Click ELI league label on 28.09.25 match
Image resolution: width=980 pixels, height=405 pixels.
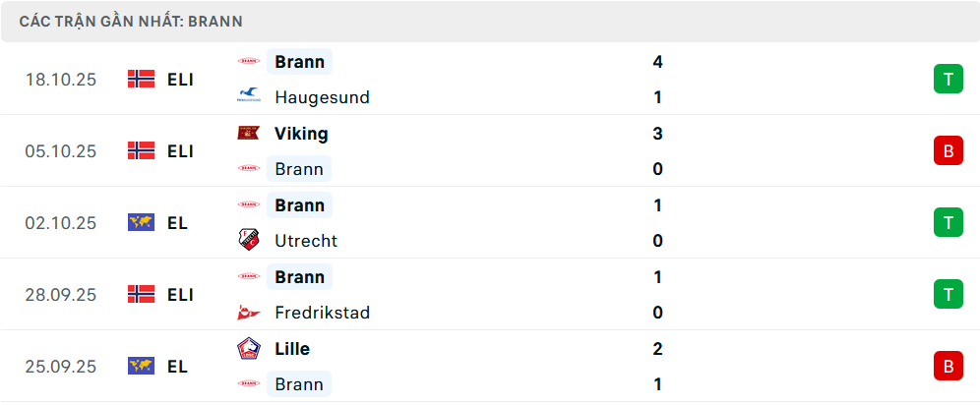180,295
